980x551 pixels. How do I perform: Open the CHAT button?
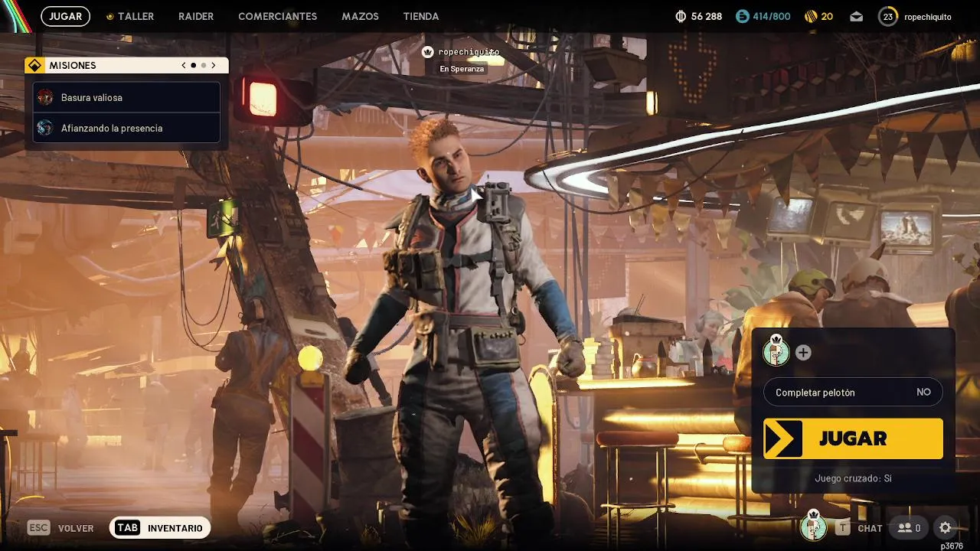click(858, 528)
